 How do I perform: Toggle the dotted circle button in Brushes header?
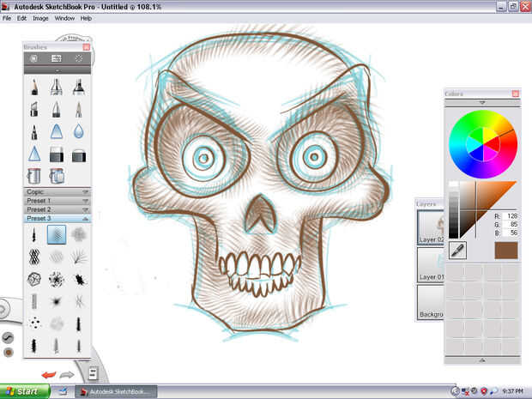tap(79, 58)
